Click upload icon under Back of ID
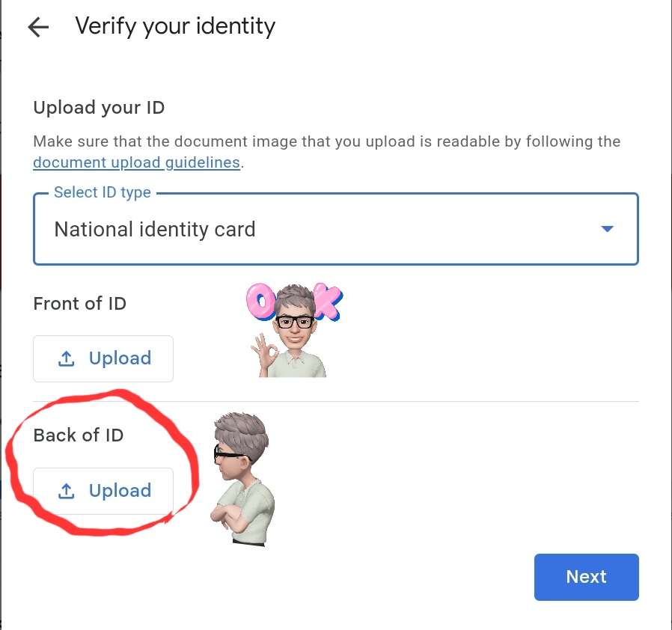672x630 pixels. [67, 492]
